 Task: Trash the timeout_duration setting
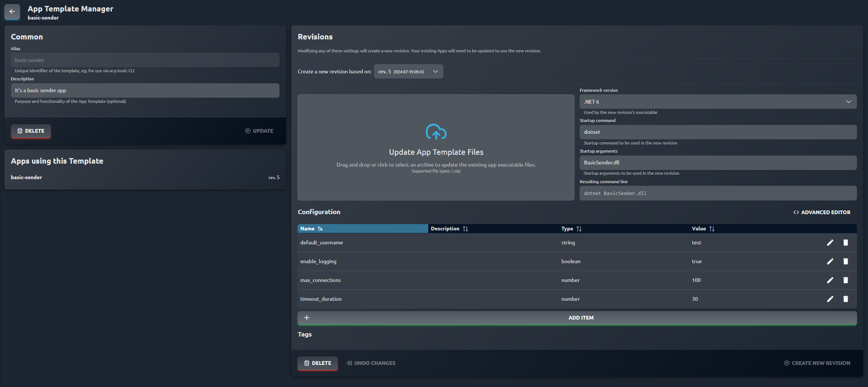coord(846,299)
